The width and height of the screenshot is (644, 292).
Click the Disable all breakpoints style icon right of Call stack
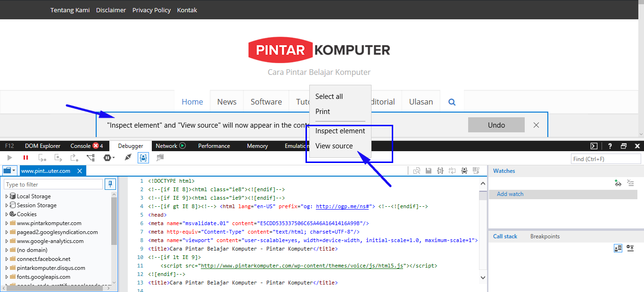click(x=630, y=248)
